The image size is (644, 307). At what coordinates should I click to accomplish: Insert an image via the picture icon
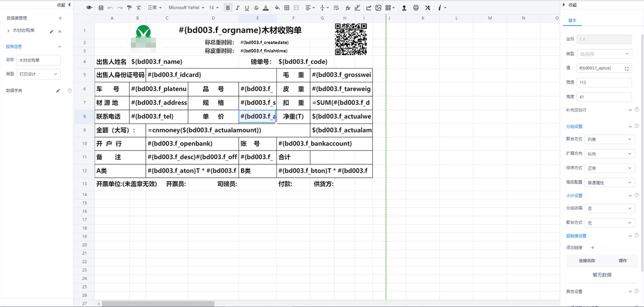378,8
